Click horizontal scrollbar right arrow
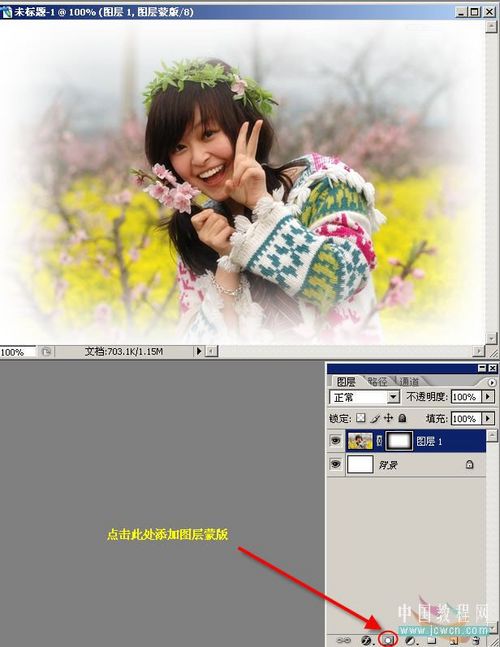The image size is (500, 647). (478, 351)
